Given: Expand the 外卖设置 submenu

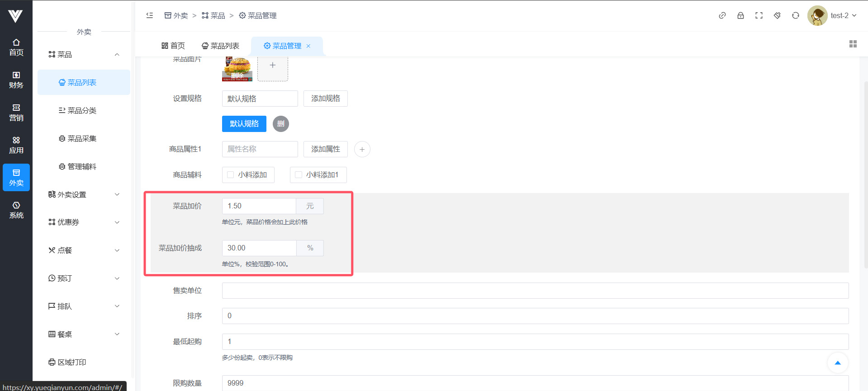Looking at the screenshot, I should coord(84,194).
